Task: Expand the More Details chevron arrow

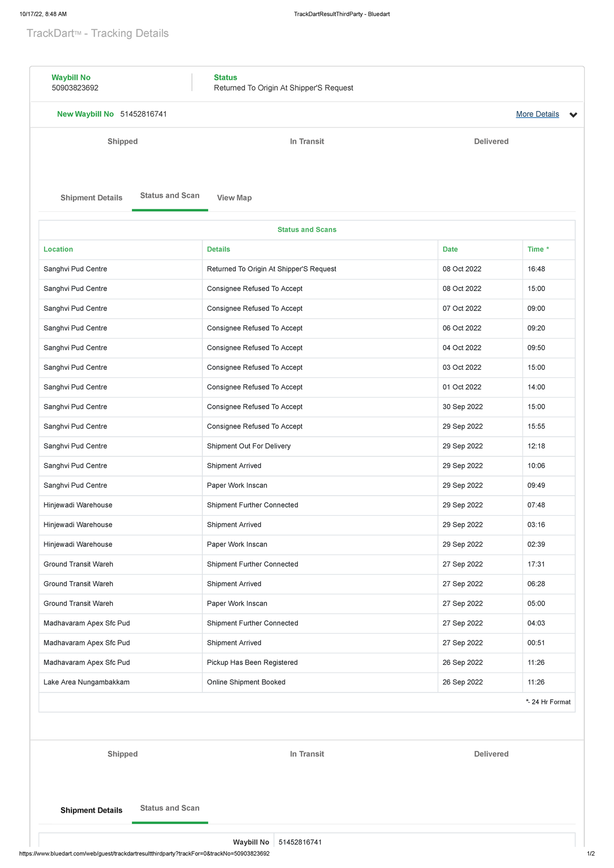Action: 573,115
